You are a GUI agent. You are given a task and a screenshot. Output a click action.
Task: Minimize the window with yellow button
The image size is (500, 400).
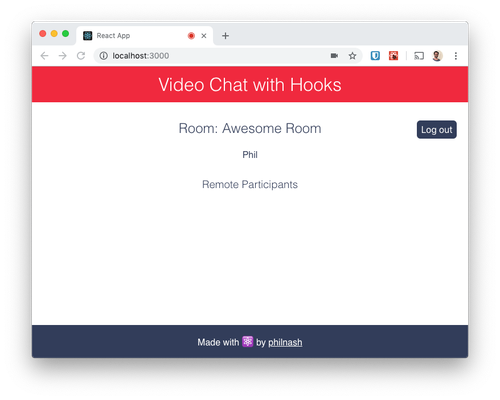click(x=54, y=34)
